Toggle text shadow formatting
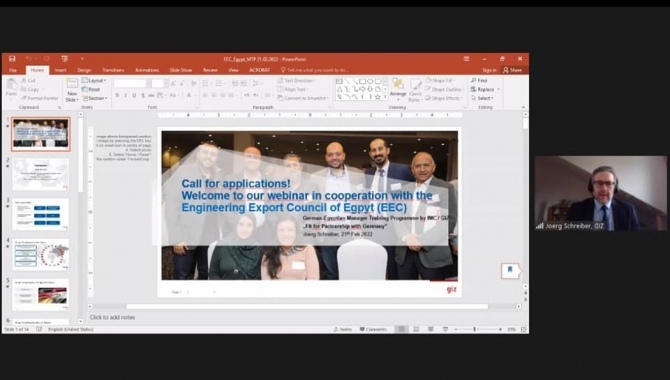The height and width of the screenshot is (380, 670). [x=143, y=95]
